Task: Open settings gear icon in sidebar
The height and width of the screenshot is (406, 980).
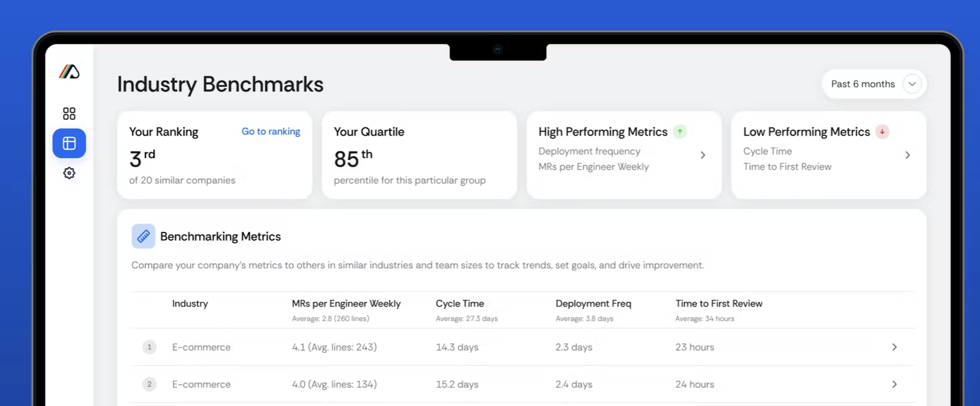Action: coord(69,173)
